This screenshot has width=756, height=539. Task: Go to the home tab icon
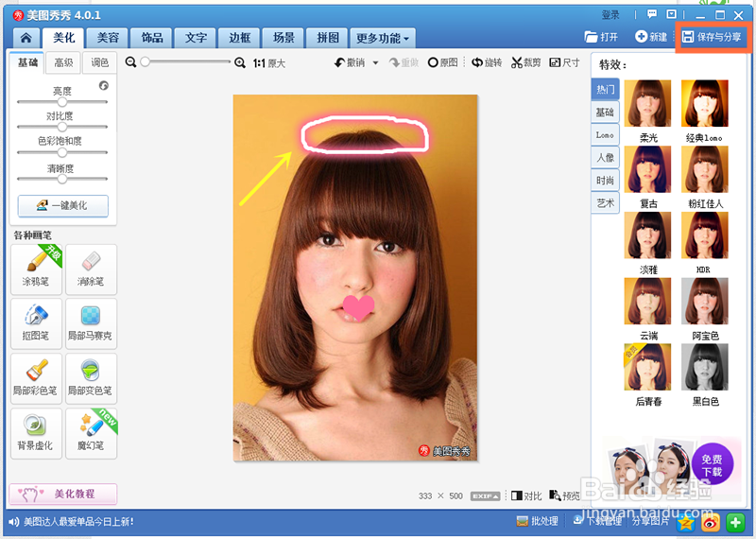(26, 38)
